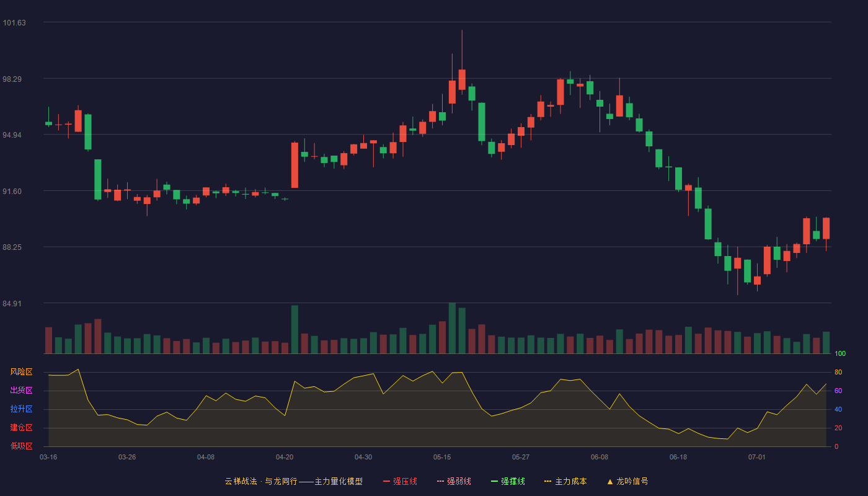
Task: Click the 03-16 date label
Action: [x=48, y=457]
